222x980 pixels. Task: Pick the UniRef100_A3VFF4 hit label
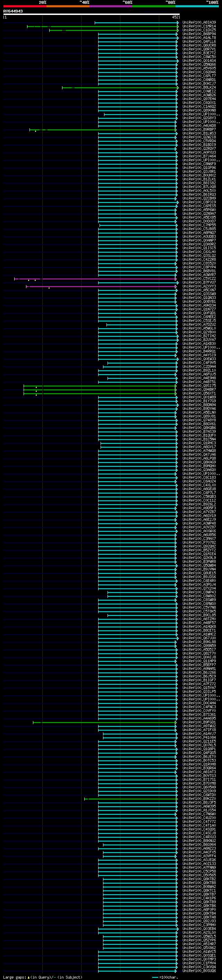pyautogui.click(x=199, y=856)
